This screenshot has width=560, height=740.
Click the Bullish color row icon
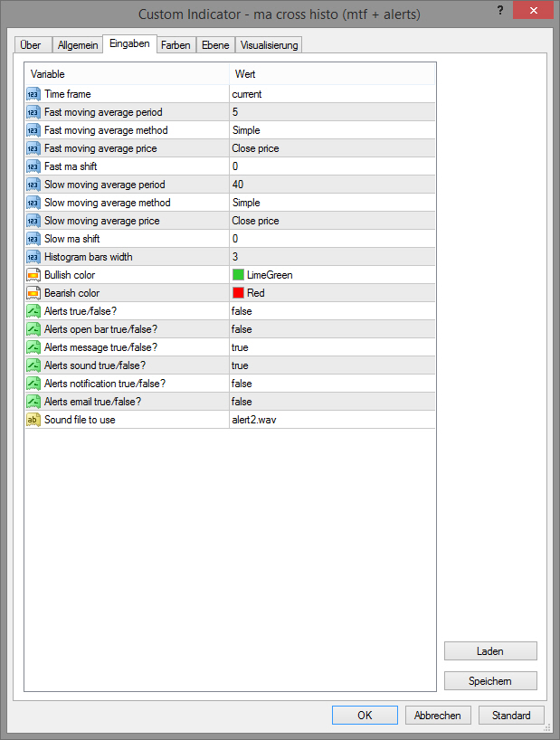tap(33, 275)
